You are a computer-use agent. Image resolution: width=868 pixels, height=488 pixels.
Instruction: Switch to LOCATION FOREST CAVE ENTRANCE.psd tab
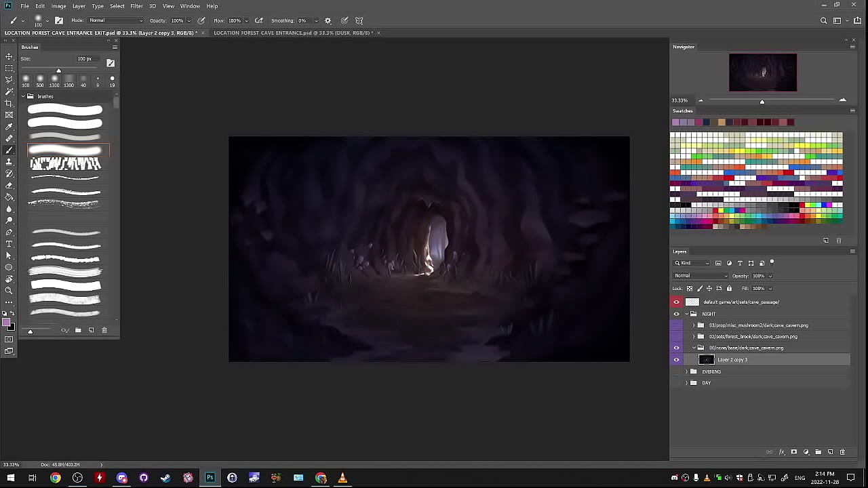[293, 33]
